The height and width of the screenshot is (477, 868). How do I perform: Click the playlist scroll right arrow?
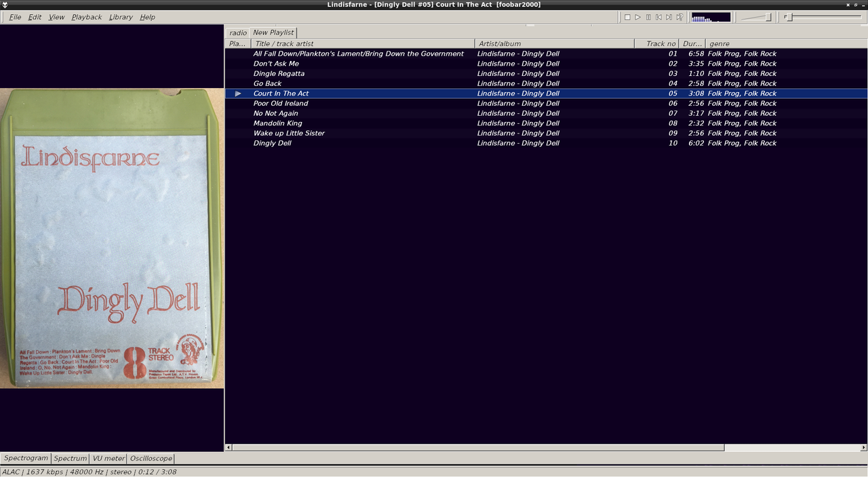(x=864, y=447)
